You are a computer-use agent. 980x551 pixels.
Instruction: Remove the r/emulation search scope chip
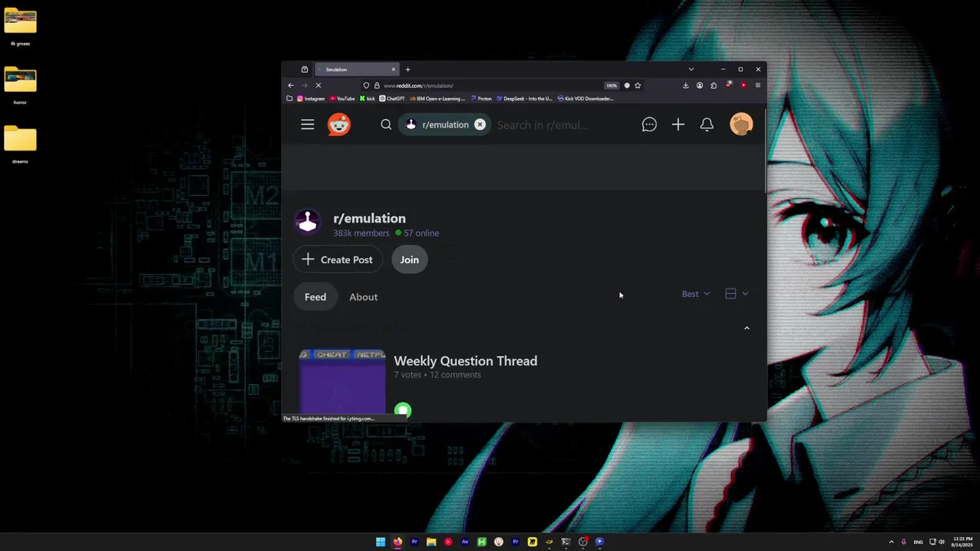(x=479, y=125)
